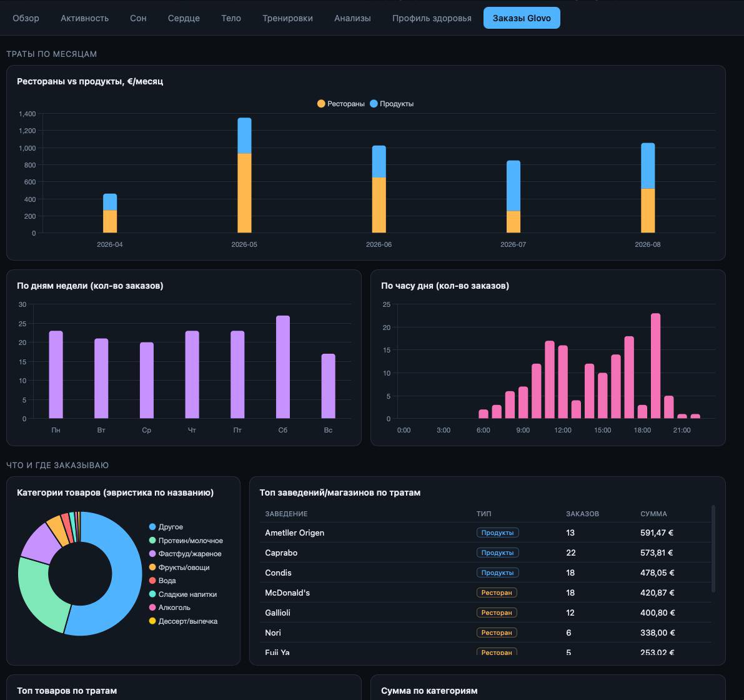The width and height of the screenshot is (744, 700).
Task: Select the Ametller Origen venue name
Action: [294, 532]
